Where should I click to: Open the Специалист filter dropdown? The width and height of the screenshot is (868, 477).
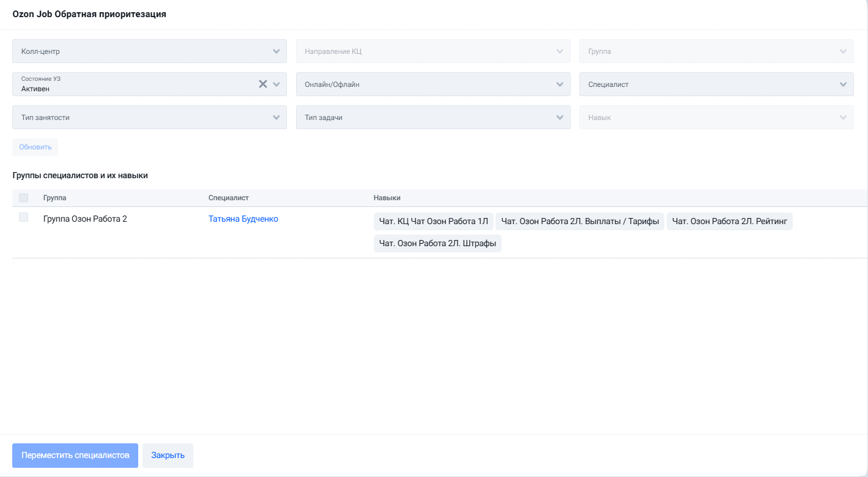pos(716,85)
